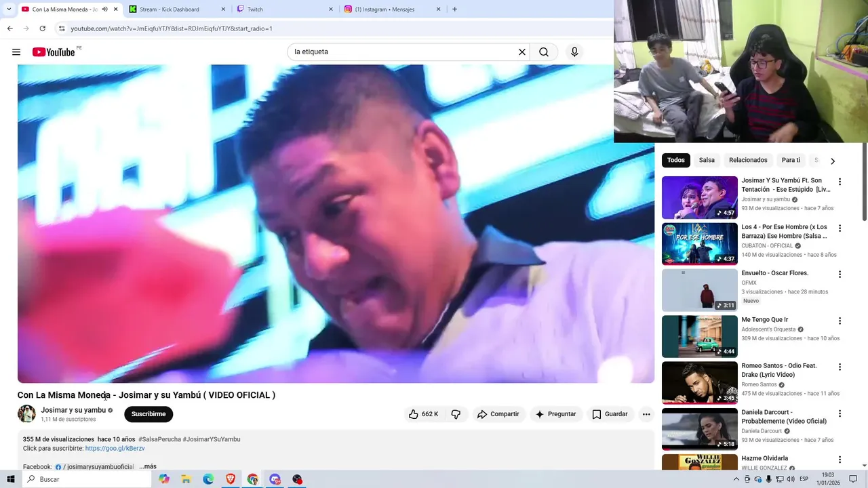Click Adolescent's Orquesta channel name
Image resolution: width=868 pixels, height=488 pixels.
coord(768,329)
